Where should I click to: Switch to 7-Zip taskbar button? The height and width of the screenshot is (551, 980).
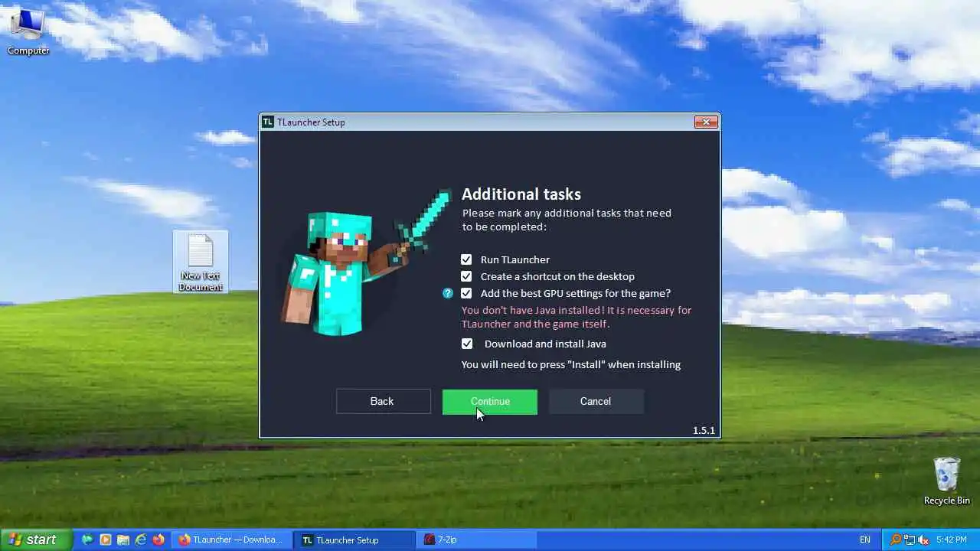tap(477, 540)
